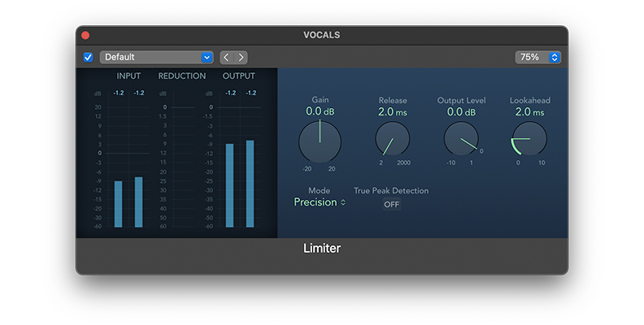Image resolution: width=644 pixels, height=325 pixels.
Task: Open the Precision mode menu
Action: coord(320,202)
